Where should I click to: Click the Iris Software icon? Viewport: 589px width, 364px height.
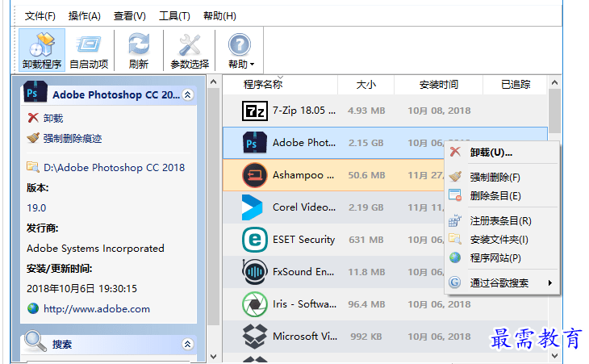(x=255, y=304)
